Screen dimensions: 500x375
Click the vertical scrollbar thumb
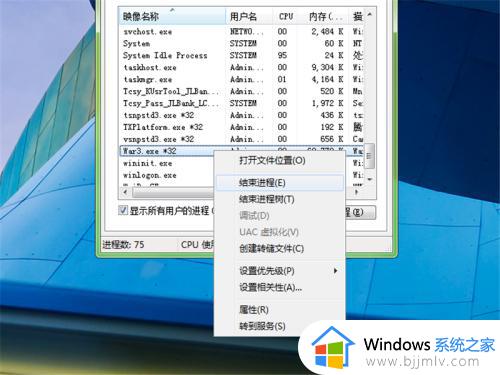click(x=369, y=156)
